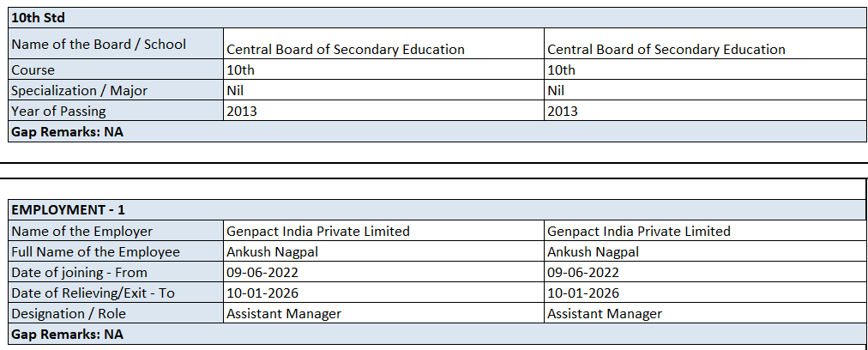
Task: Click the right-hand "Genpact India Private Limited" cell
Action: click(x=638, y=232)
